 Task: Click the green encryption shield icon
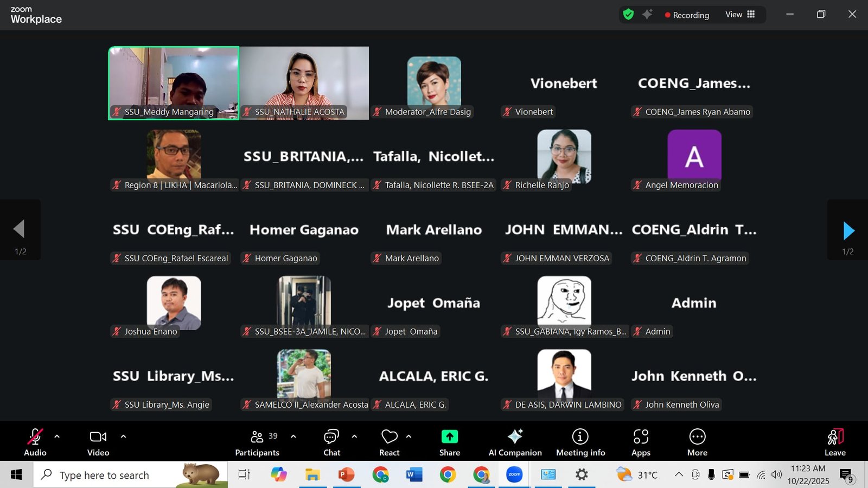628,15
